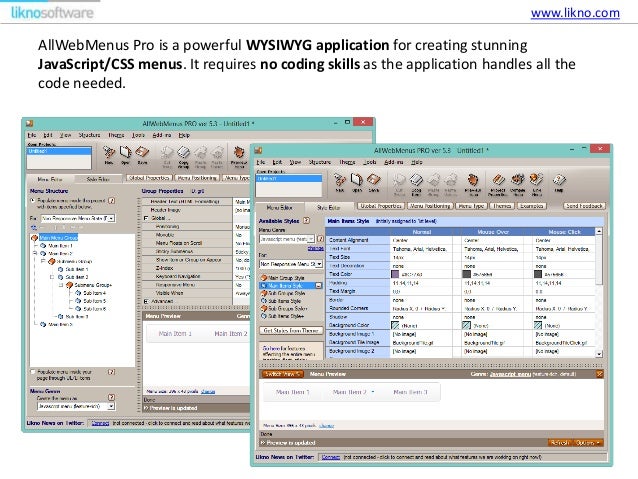Open the Options dropdown in preview bar
The width and height of the screenshot is (638, 479).
(588, 442)
